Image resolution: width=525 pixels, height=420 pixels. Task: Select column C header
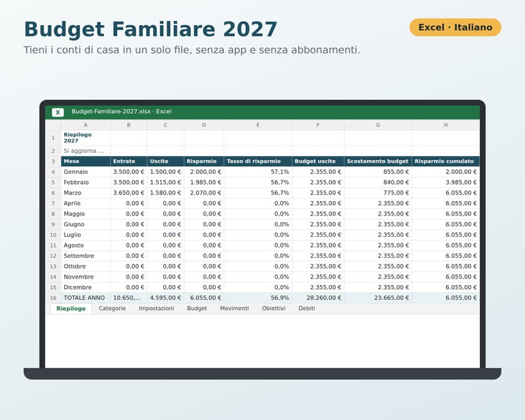pos(165,125)
